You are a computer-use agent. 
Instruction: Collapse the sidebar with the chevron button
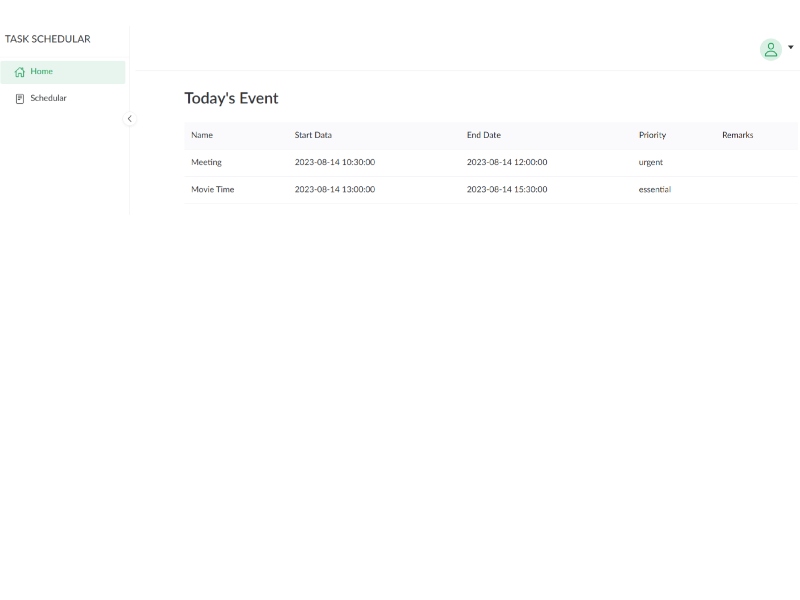129,118
